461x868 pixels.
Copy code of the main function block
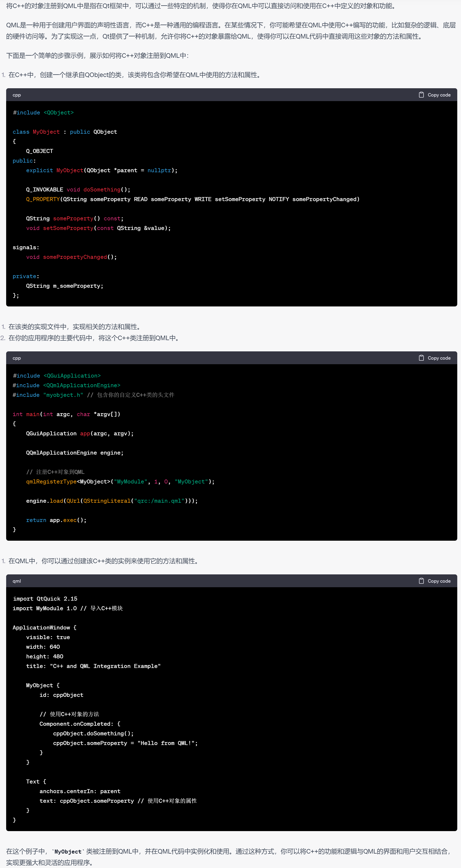(434, 358)
